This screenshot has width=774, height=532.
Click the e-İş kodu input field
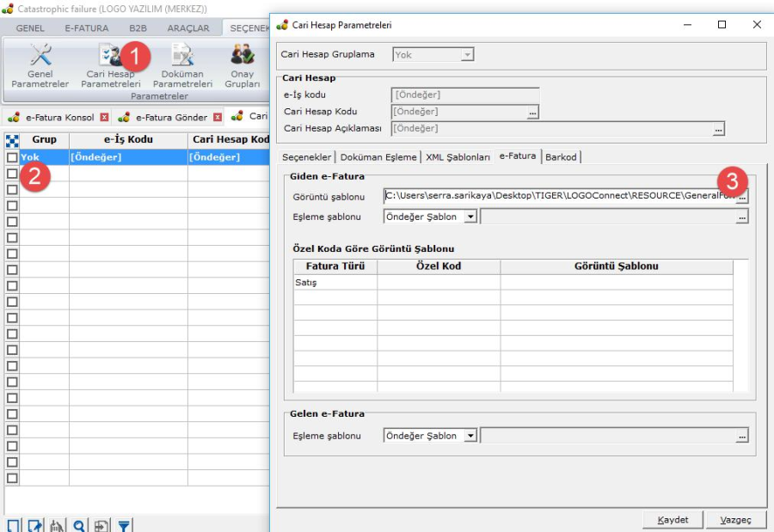(x=465, y=95)
